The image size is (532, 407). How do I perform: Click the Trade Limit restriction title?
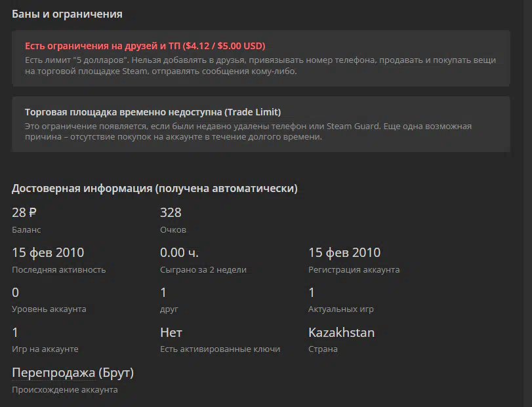(x=153, y=112)
